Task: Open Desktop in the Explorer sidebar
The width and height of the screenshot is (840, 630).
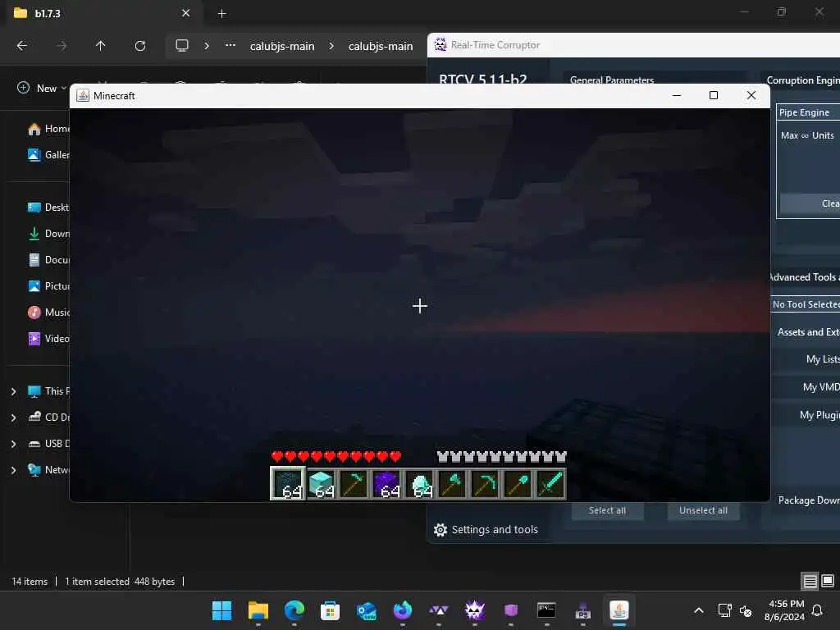Action: point(48,208)
